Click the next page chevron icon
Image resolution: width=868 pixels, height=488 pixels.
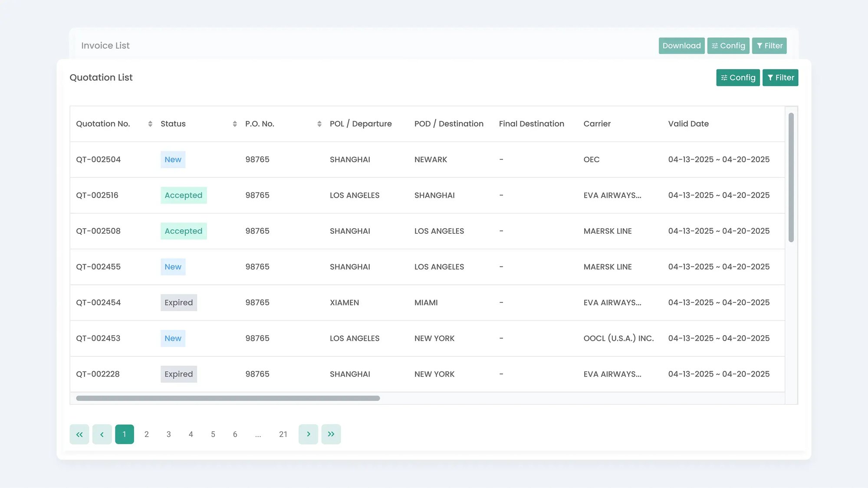(308, 434)
